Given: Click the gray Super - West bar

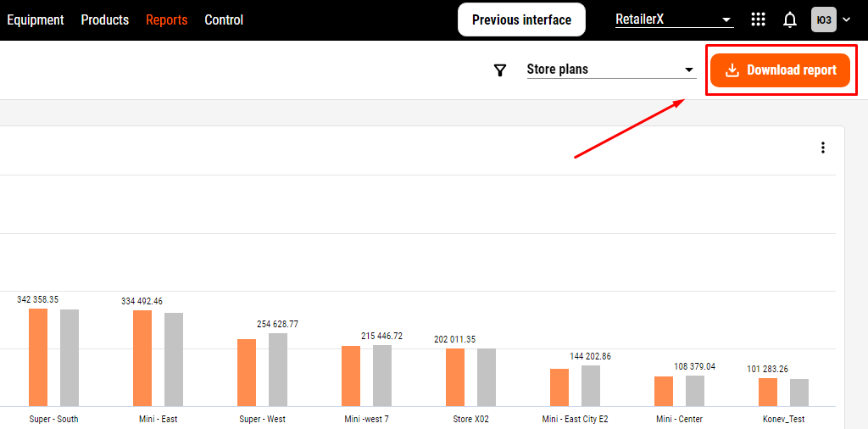Looking at the screenshot, I should (278, 370).
